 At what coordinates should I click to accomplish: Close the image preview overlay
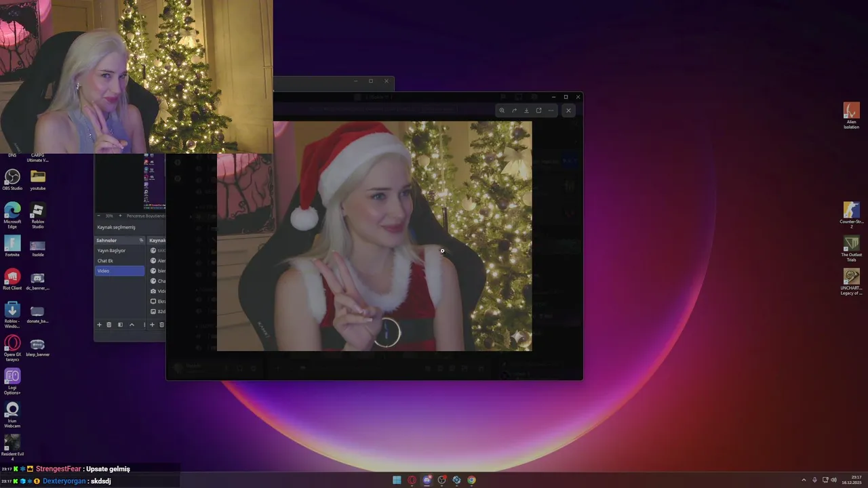point(568,110)
